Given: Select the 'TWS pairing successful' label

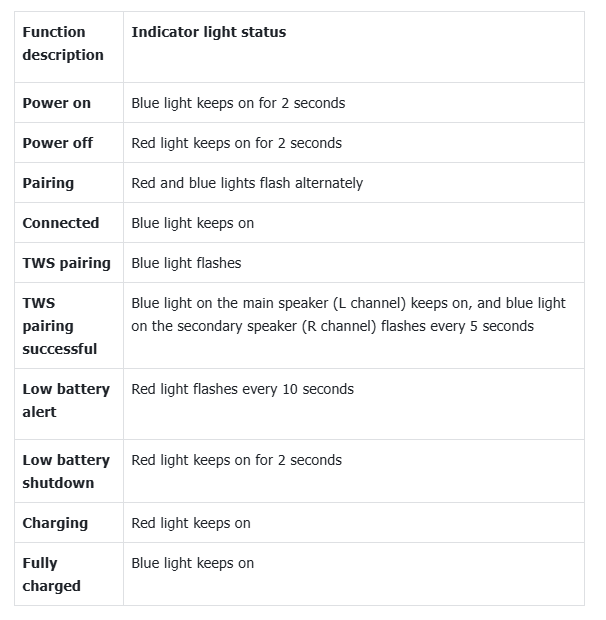Looking at the screenshot, I should (x=60, y=326).
